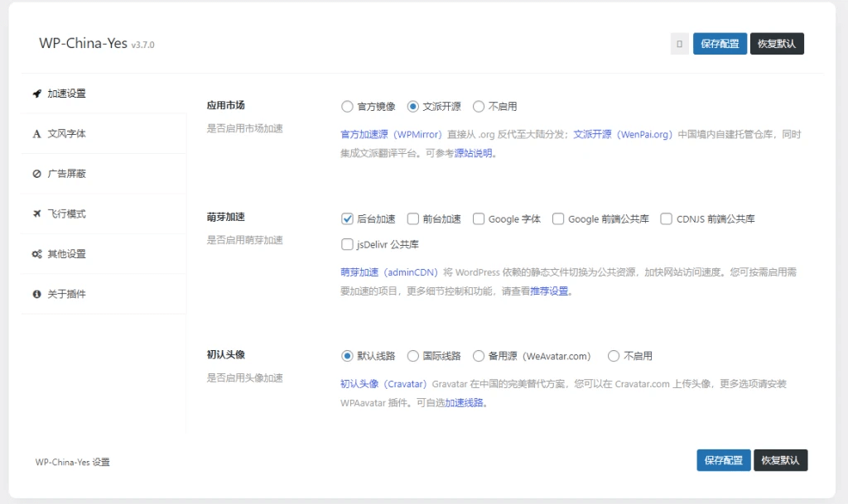Follow the 源站说明 link
Viewport: 848px width, 504px height.
pos(473,153)
